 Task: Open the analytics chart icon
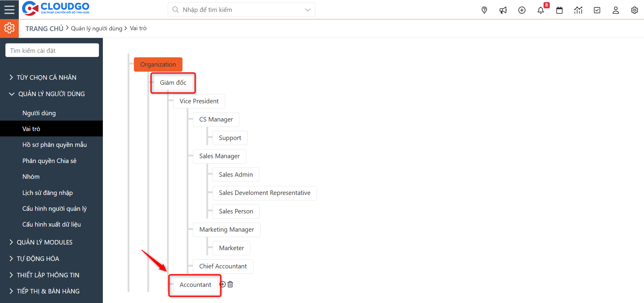(x=578, y=10)
